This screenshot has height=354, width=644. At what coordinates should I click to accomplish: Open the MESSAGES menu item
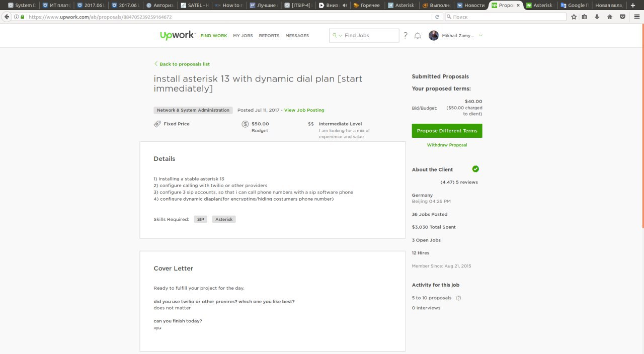tap(297, 36)
